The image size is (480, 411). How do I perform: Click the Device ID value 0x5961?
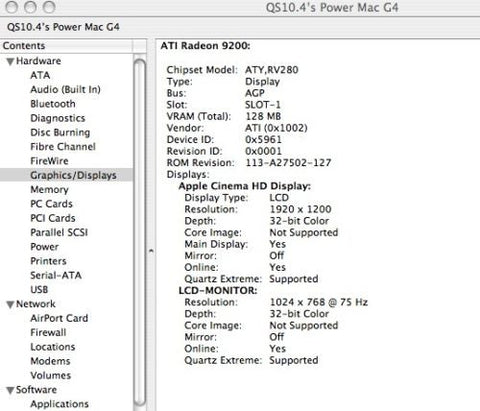(263, 140)
